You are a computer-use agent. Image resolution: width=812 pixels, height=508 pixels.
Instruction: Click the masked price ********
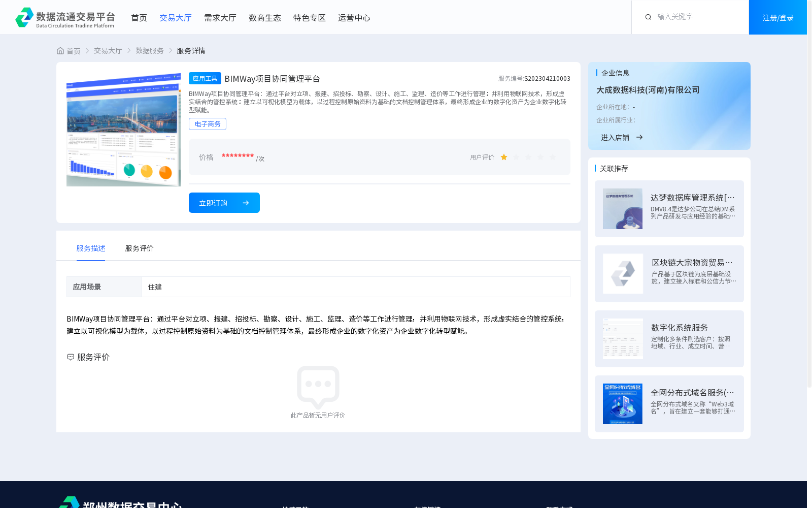(238, 156)
